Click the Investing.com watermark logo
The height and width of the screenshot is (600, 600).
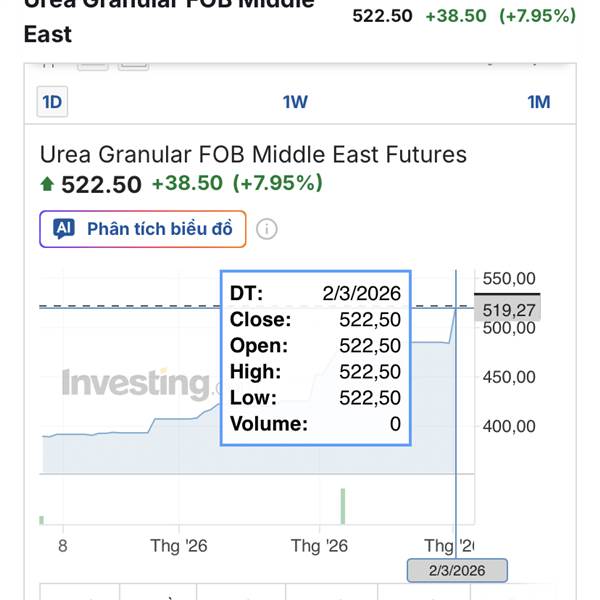click(x=135, y=383)
